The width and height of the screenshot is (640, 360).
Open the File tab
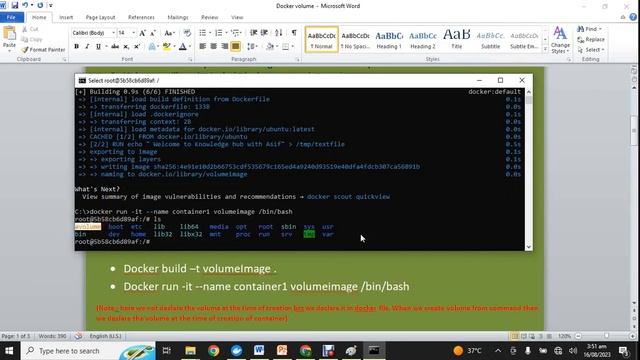point(11,17)
